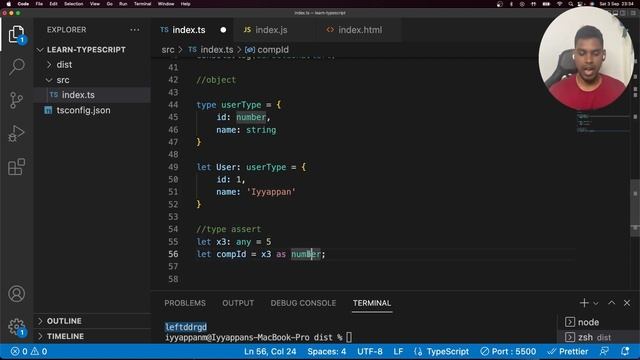Open notifications bell in status bar

coord(625,351)
